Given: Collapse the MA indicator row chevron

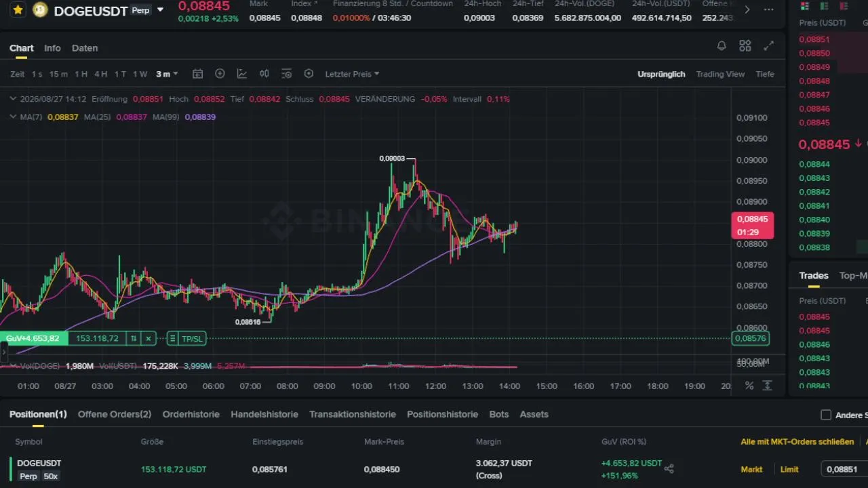Looking at the screenshot, I should (x=13, y=117).
